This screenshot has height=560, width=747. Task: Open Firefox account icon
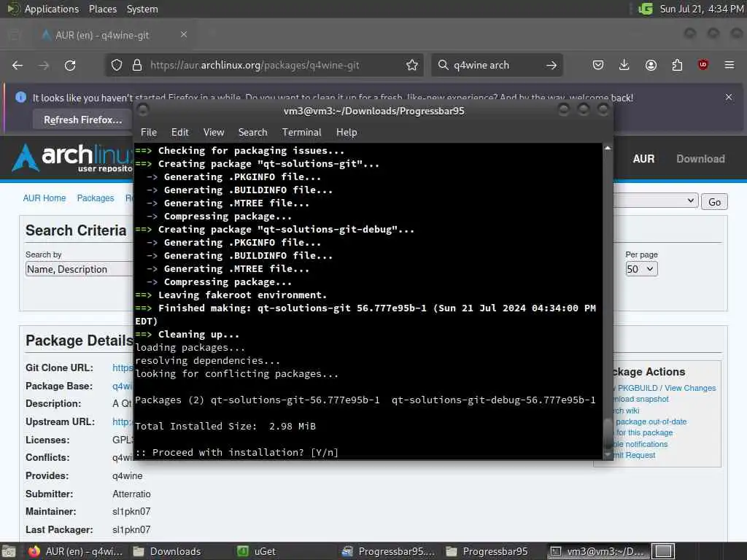(x=651, y=65)
